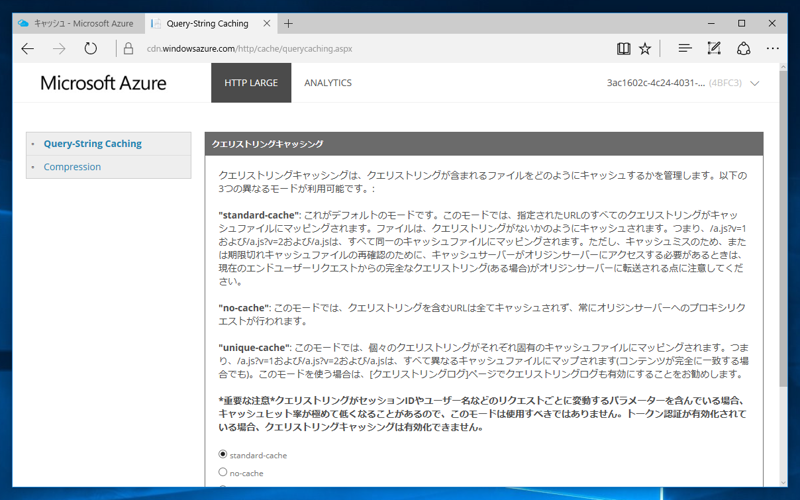Open the HTTP LARGE menu tab
Screen dimensions: 800x500
pos(251,83)
